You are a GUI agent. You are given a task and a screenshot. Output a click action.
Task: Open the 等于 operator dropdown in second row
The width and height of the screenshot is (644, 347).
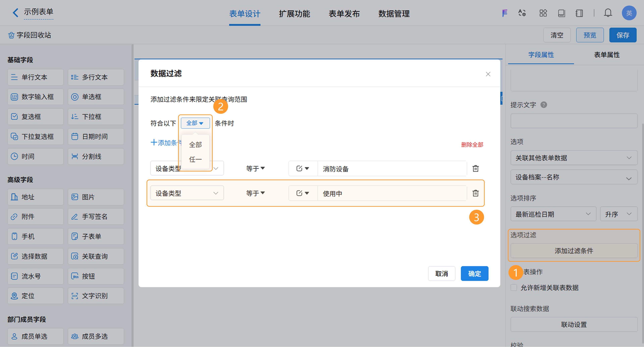click(255, 193)
